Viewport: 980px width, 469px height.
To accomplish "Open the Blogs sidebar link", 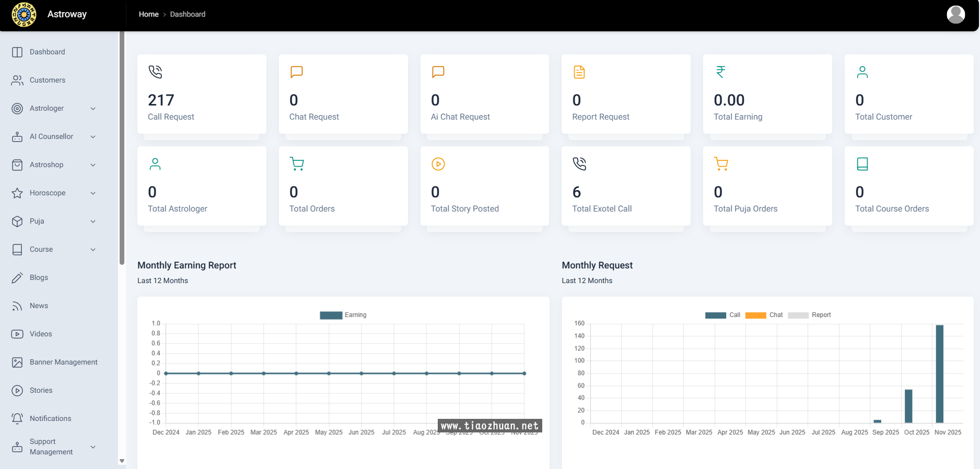I will 39,277.
